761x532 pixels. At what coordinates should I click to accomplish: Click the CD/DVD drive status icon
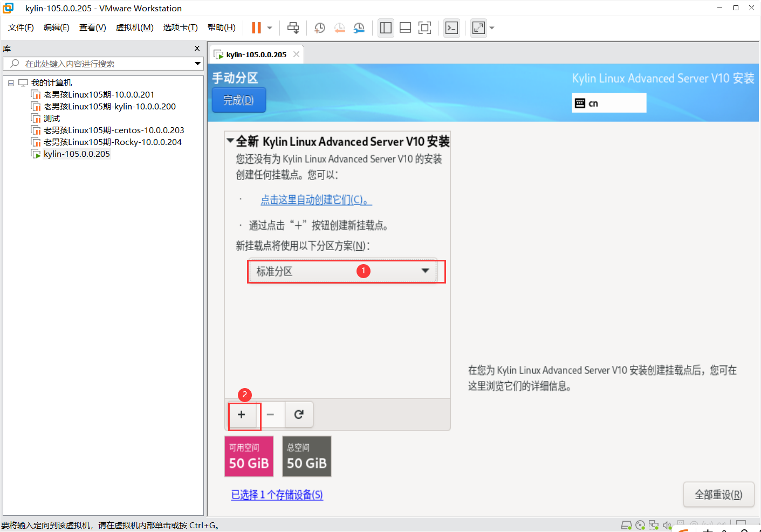(x=640, y=525)
